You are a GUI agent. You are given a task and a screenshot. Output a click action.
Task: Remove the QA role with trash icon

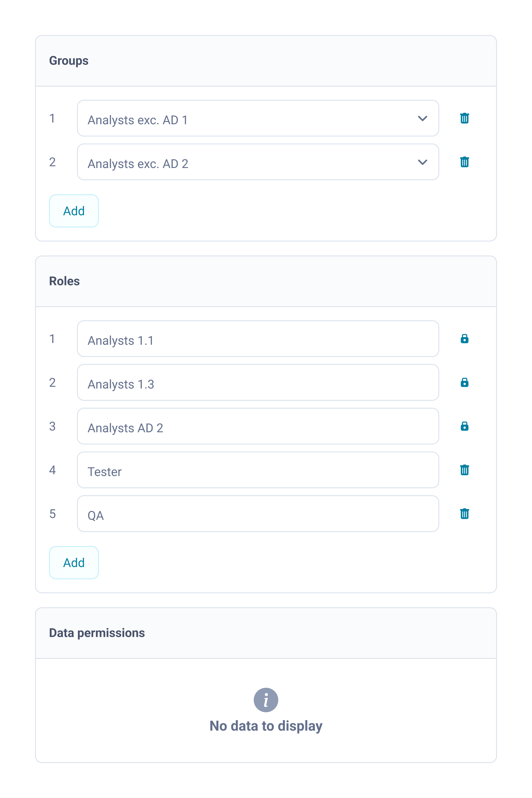point(464,514)
